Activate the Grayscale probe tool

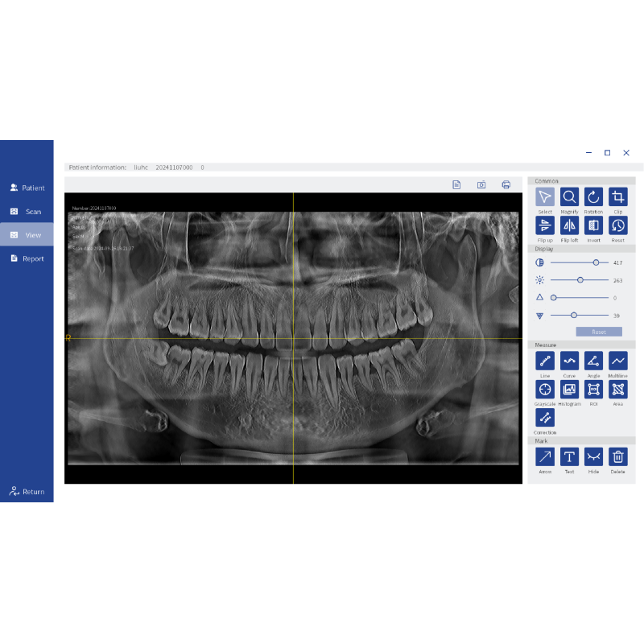[545, 389]
